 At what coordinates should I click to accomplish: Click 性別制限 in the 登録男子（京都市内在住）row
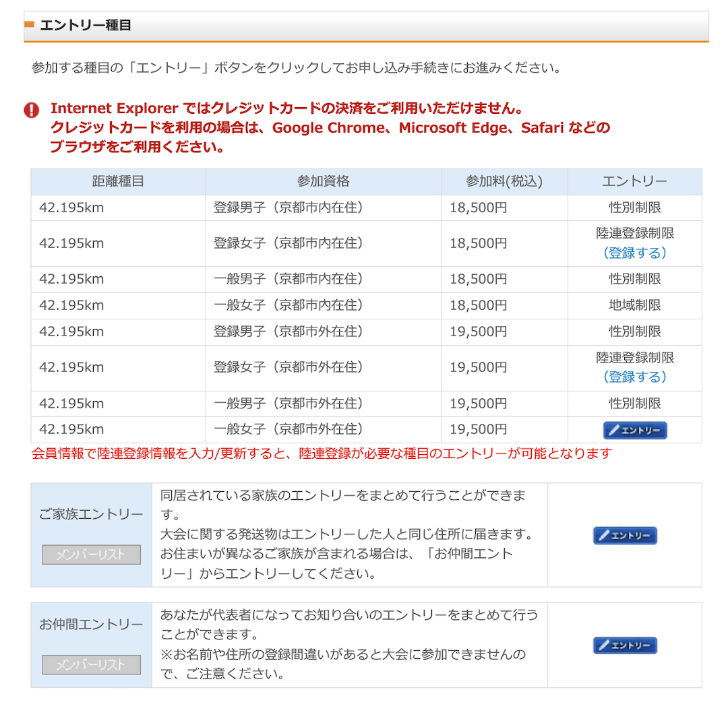pyautogui.click(x=634, y=208)
